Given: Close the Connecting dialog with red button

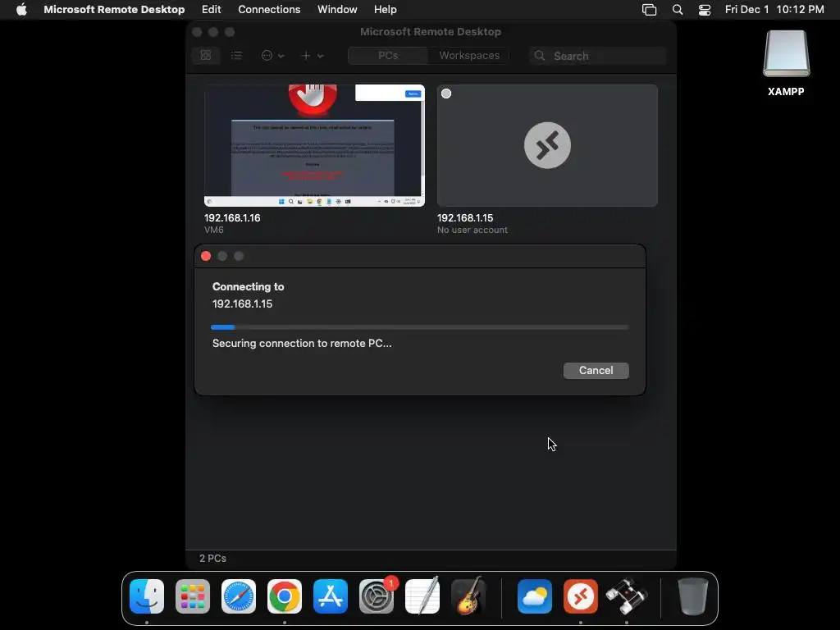Looking at the screenshot, I should coord(206,256).
